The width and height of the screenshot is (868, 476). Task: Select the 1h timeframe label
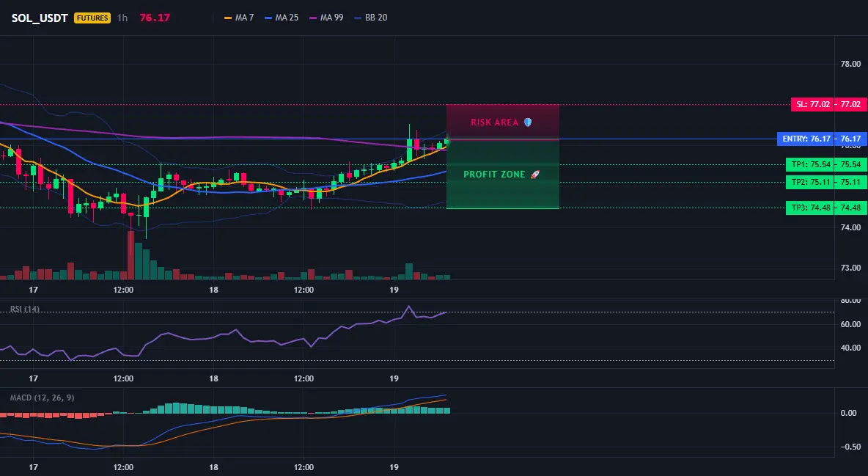point(122,18)
